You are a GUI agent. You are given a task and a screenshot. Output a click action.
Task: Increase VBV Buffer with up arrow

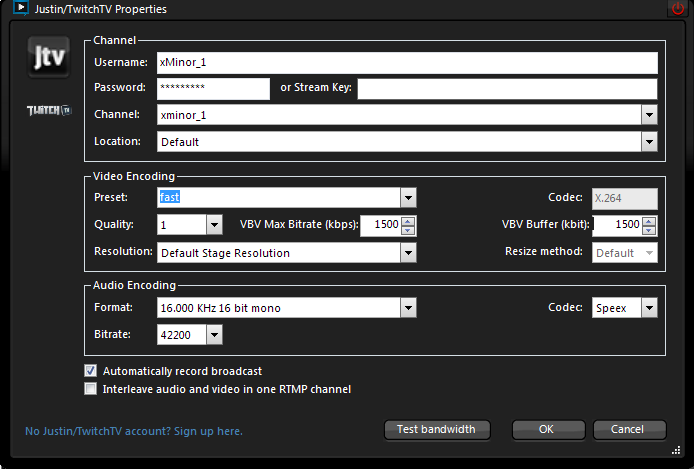pos(649,221)
